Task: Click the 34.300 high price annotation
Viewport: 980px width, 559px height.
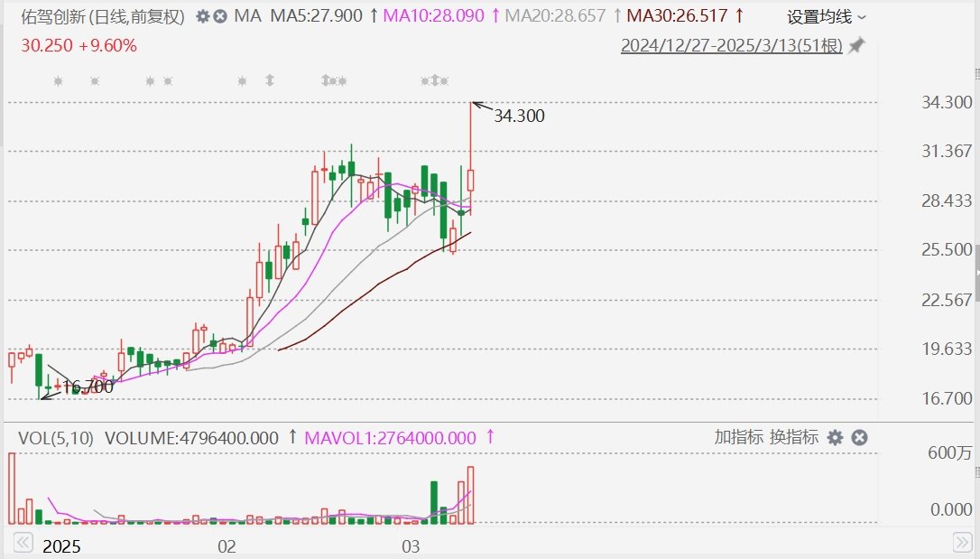Action: (x=520, y=116)
